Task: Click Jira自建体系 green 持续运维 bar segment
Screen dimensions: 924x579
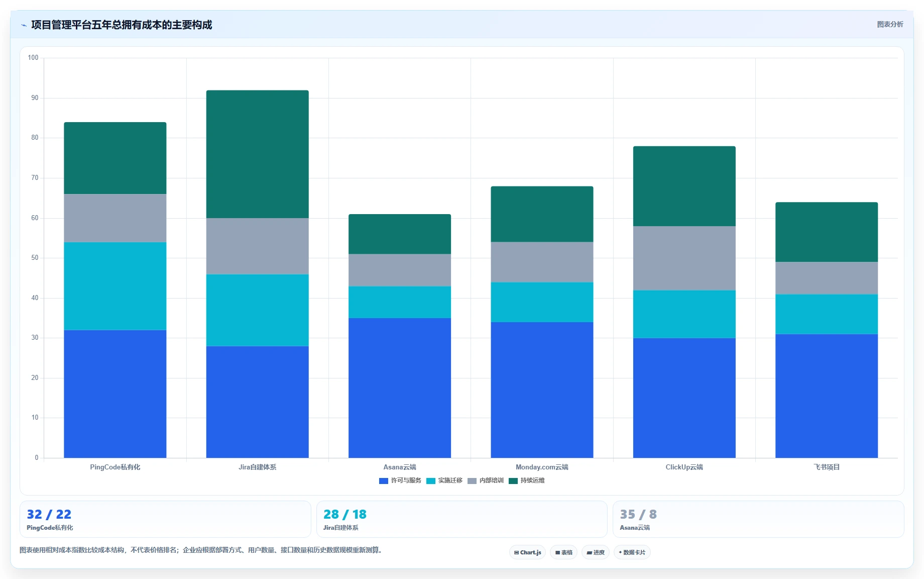Action: pos(257,154)
